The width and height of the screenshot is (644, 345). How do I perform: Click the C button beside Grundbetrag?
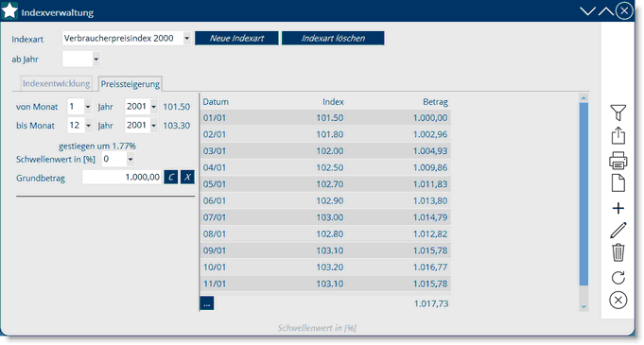coord(171,177)
